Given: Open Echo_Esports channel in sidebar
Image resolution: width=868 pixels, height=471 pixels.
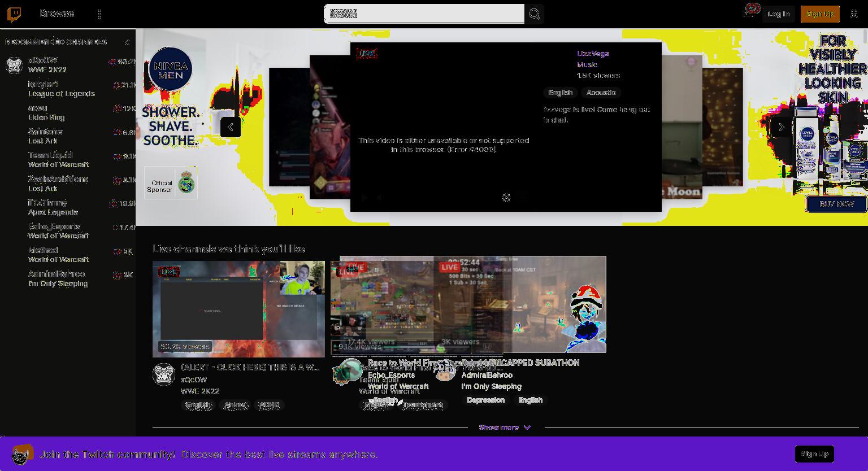Looking at the screenshot, I should (x=68, y=231).
